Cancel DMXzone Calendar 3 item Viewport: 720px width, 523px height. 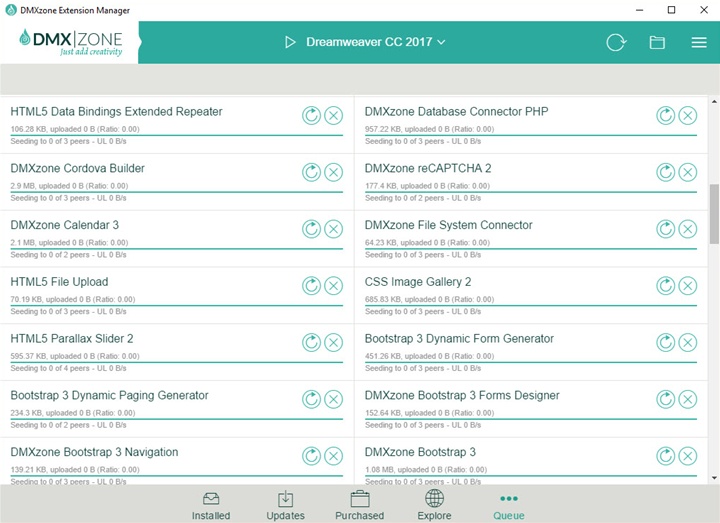point(334,229)
